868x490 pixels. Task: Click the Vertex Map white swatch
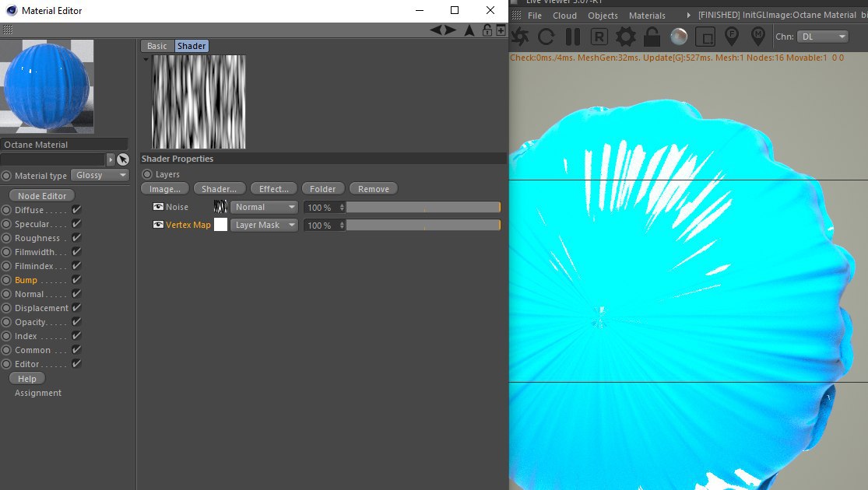(x=220, y=225)
